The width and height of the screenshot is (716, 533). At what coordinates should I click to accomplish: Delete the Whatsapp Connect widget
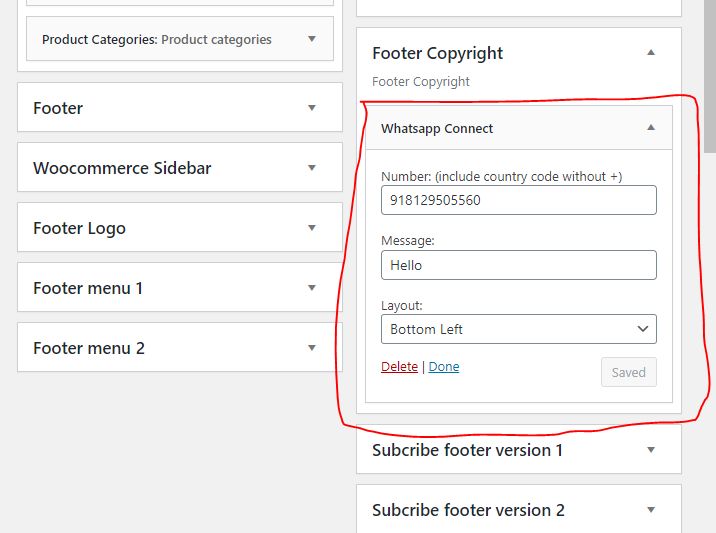399,367
